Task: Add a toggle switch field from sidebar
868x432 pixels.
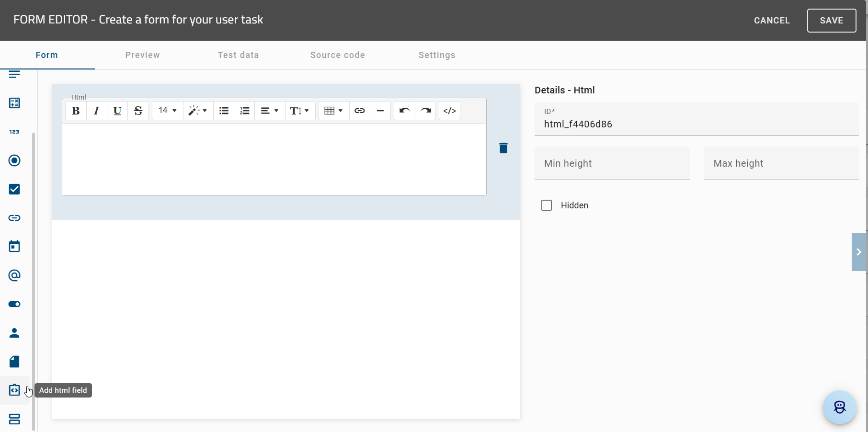Action: pyautogui.click(x=14, y=304)
